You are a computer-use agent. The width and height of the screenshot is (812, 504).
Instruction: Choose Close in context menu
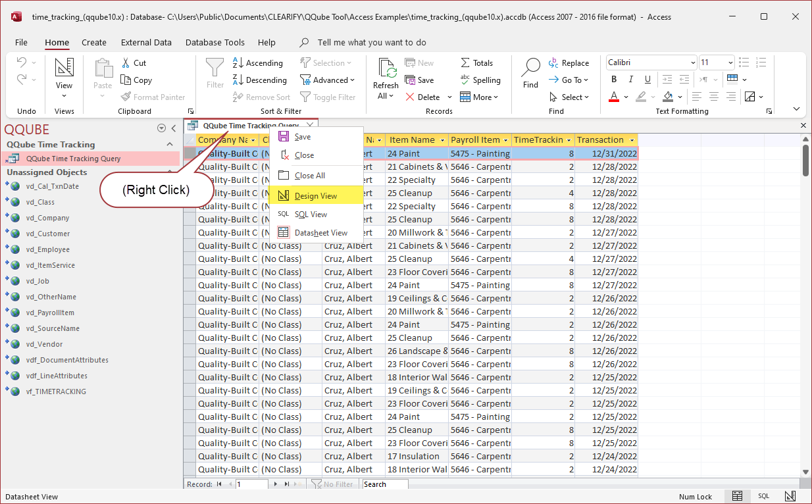coord(317,155)
